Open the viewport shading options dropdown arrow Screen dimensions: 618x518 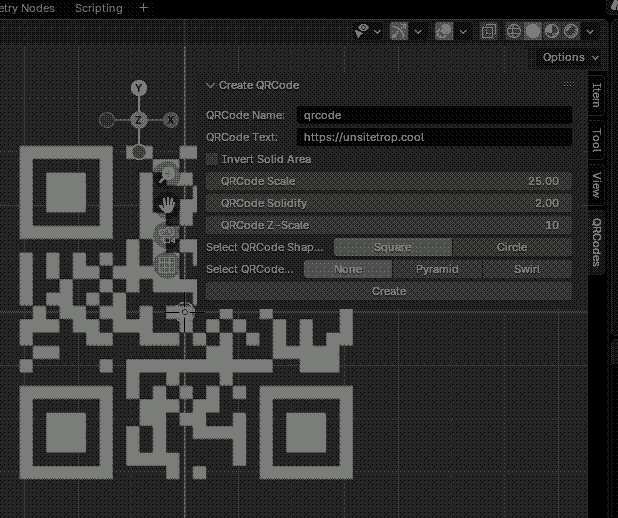click(x=590, y=32)
